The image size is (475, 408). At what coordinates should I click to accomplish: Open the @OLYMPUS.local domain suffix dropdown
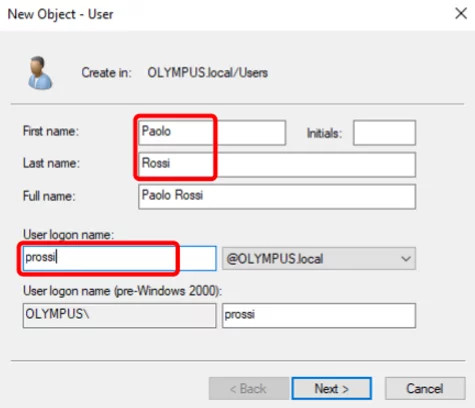[319, 258]
